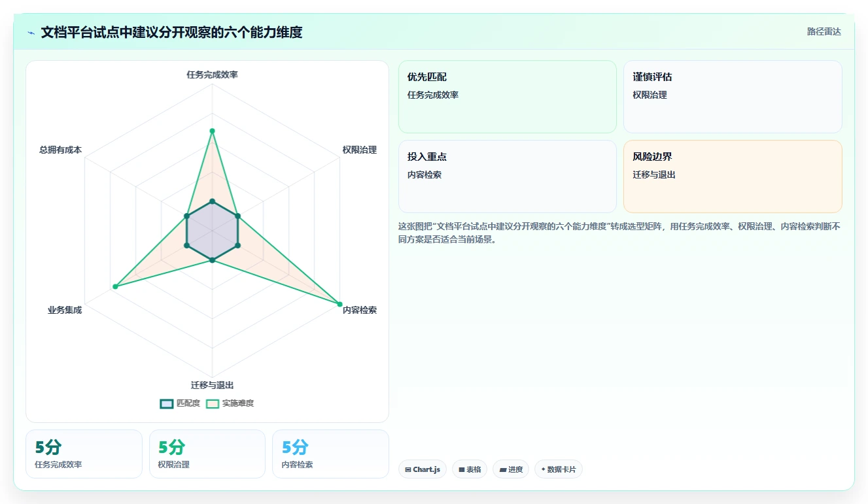Click the 数据卡片 tag chip
Viewport: 868px width, 504px height.
(559, 469)
